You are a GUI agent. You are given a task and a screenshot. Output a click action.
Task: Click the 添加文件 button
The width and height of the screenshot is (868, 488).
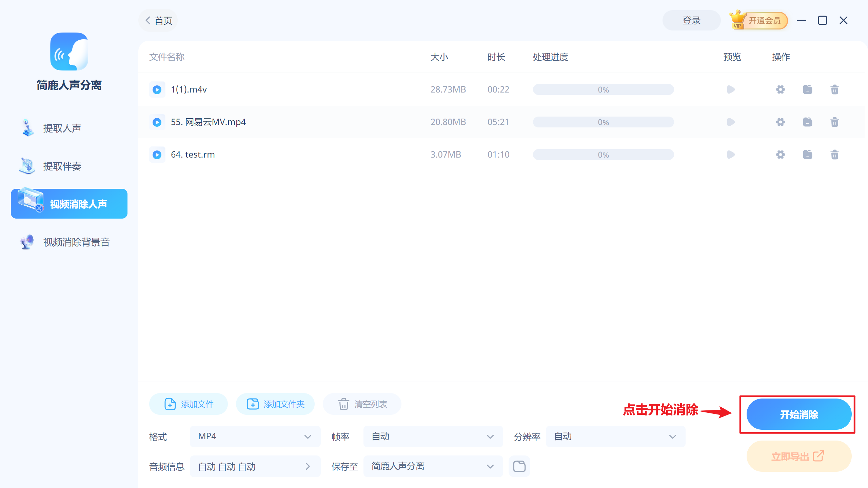pos(189,404)
